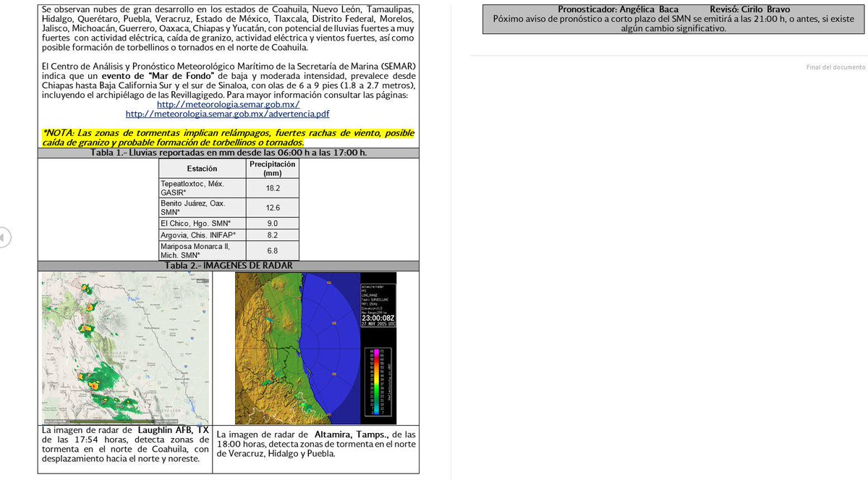Open the advertencia.pdf hyperlink
868x480 pixels.
227,114
